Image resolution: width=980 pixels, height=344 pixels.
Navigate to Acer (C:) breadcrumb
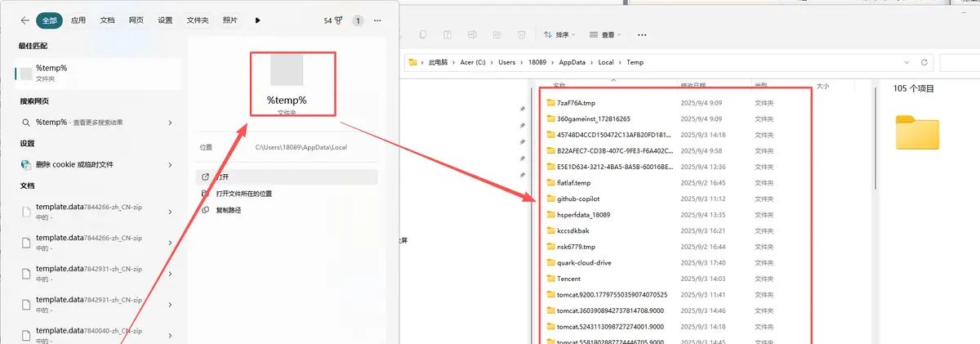click(474, 62)
